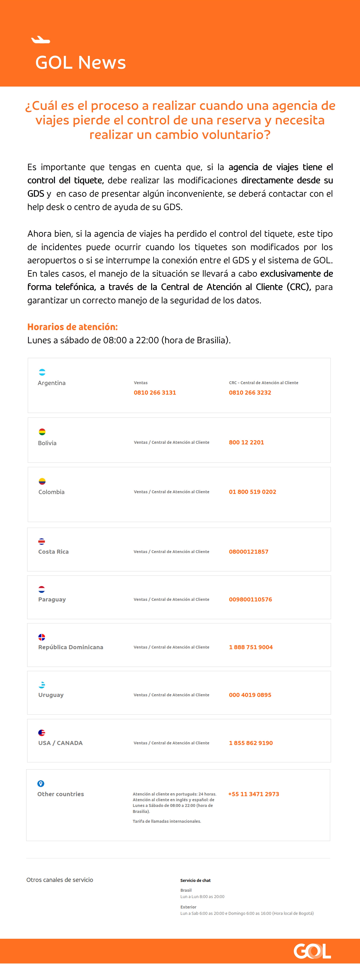Click the Colombia flag icon

[42, 481]
